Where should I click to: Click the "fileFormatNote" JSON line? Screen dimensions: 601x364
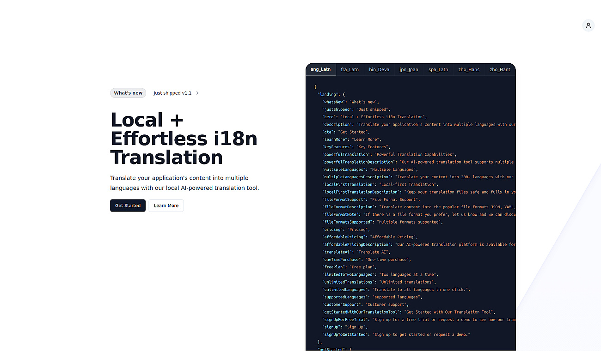coord(419,214)
